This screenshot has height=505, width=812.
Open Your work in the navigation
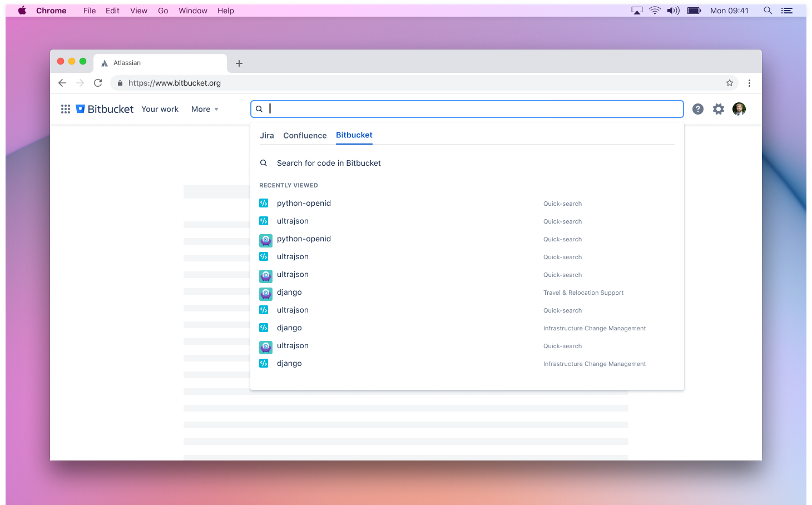click(x=160, y=109)
